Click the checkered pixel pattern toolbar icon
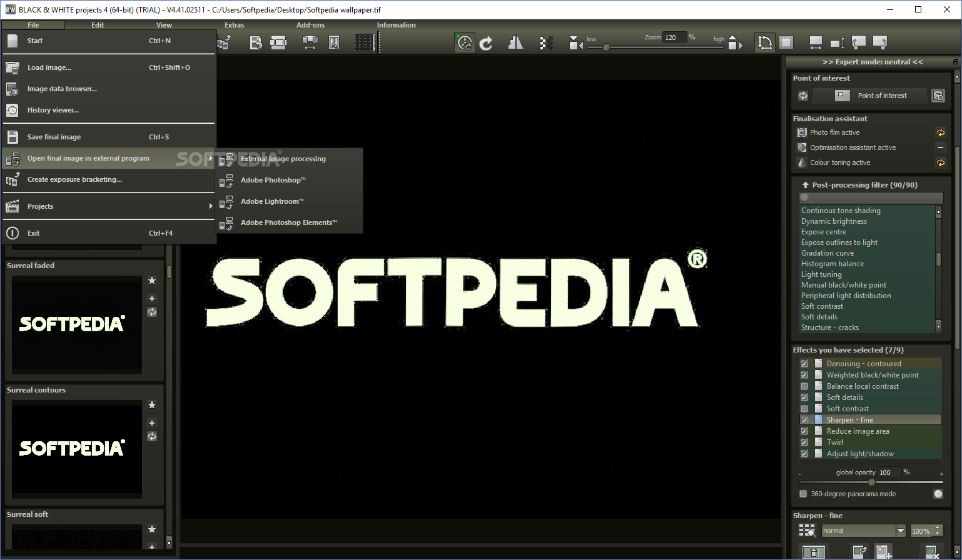Viewport: 962px width, 560px height. [546, 42]
